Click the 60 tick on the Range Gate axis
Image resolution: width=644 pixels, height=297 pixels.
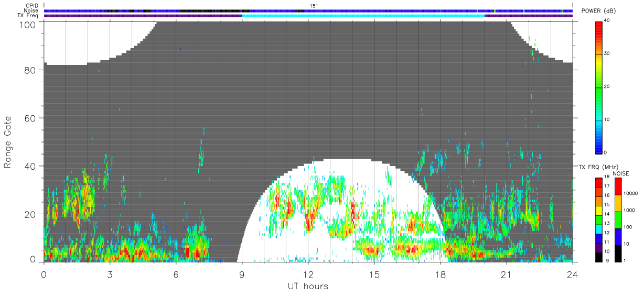31,118
